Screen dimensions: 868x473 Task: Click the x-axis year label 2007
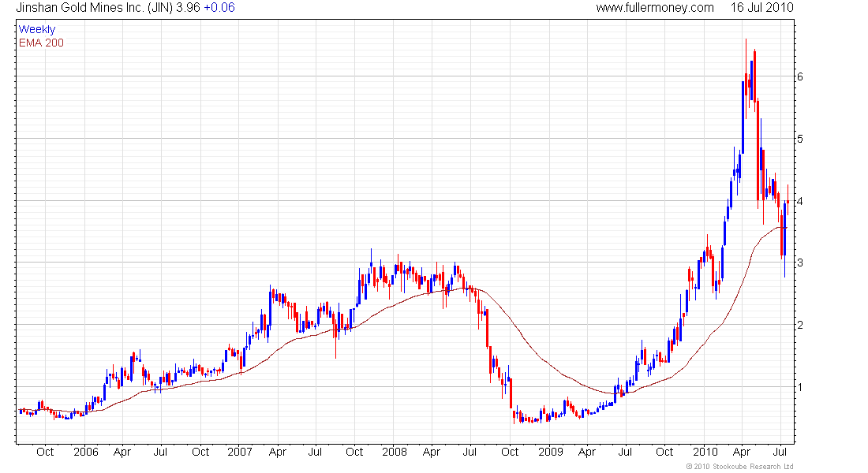(x=240, y=452)
